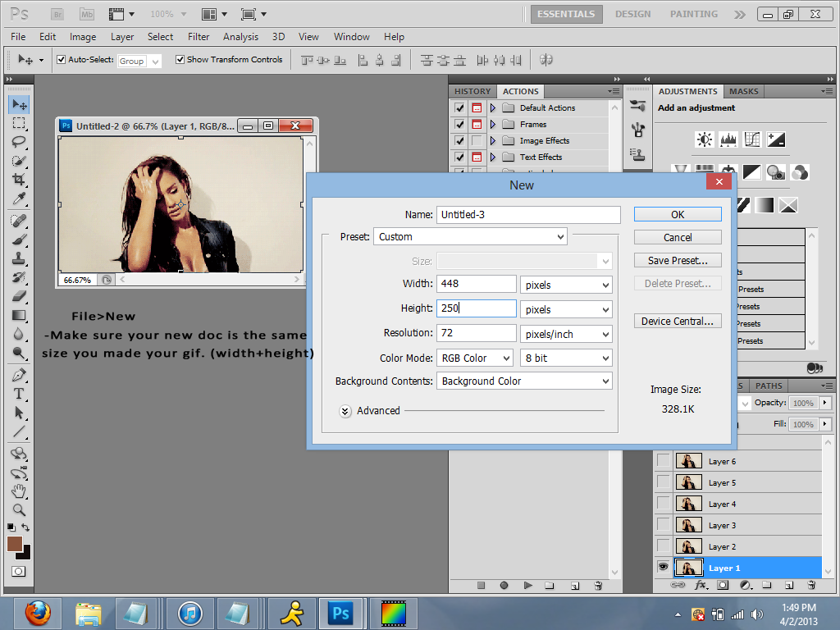Toggle the Auto-Select checkbox
The height and width of the screenshot is (630, 840).
61,60
